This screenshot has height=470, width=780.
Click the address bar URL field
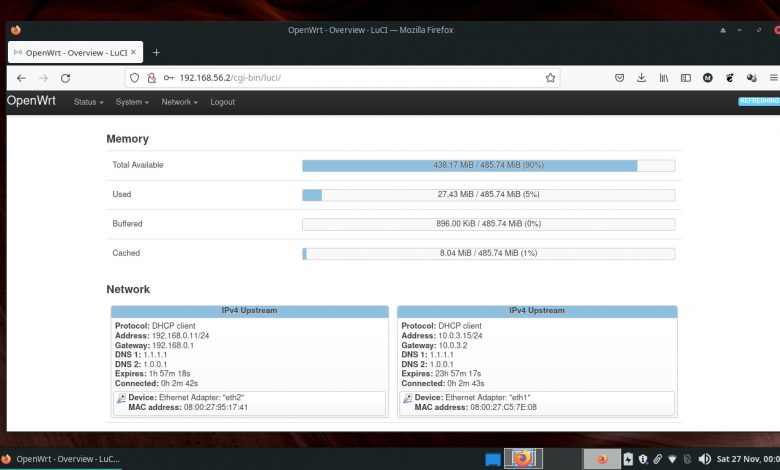coord(343,78)
